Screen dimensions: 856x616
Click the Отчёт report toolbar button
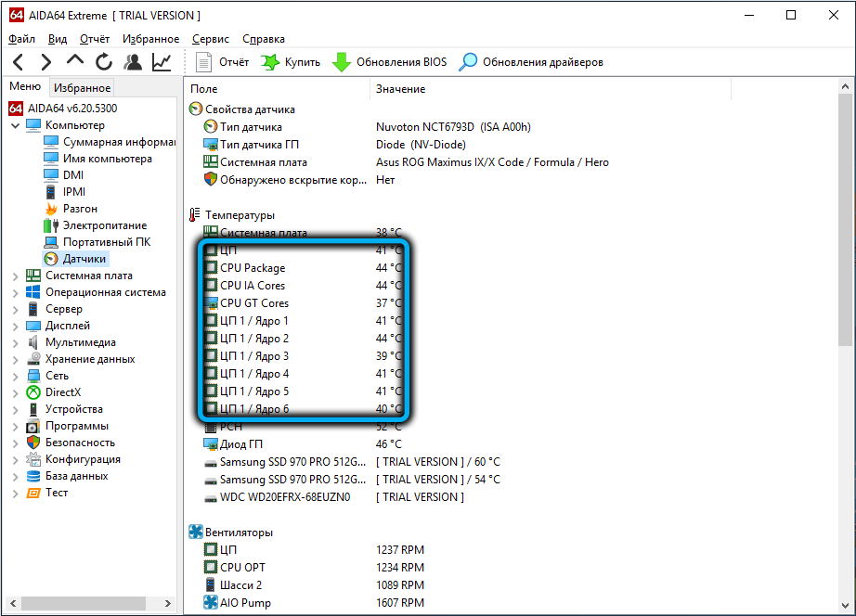(x=223, y=62)
